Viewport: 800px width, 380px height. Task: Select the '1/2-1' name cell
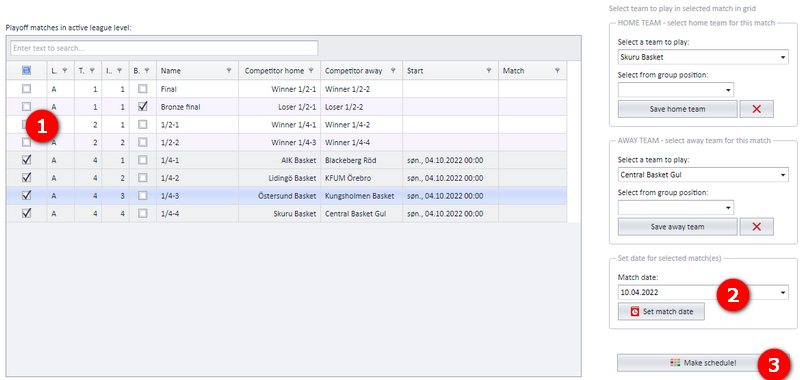197,124
